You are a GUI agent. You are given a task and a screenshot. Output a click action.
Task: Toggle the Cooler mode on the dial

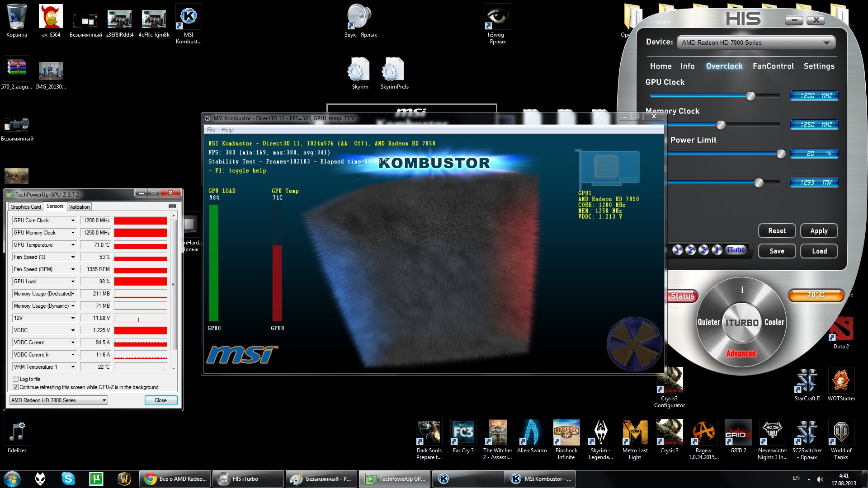pos(774,322)
